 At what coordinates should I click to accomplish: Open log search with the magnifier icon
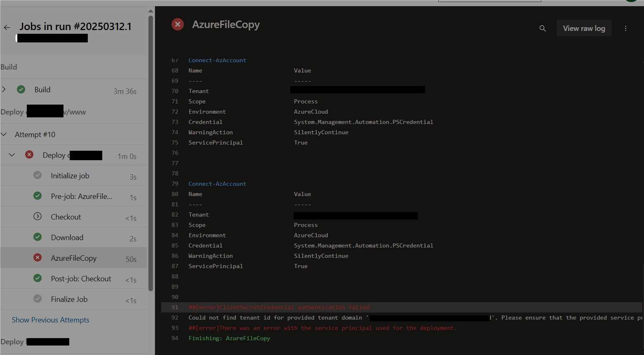(x=543, y=28)
